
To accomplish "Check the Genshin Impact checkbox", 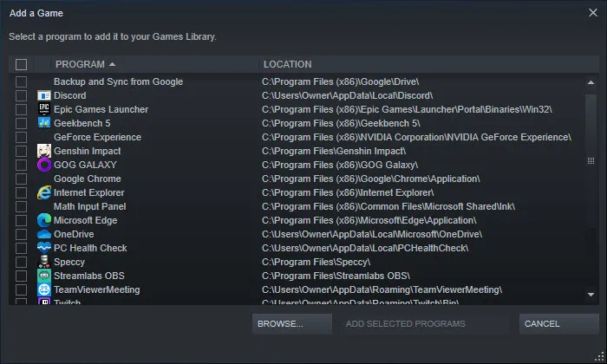I will (x=22, y=152).
